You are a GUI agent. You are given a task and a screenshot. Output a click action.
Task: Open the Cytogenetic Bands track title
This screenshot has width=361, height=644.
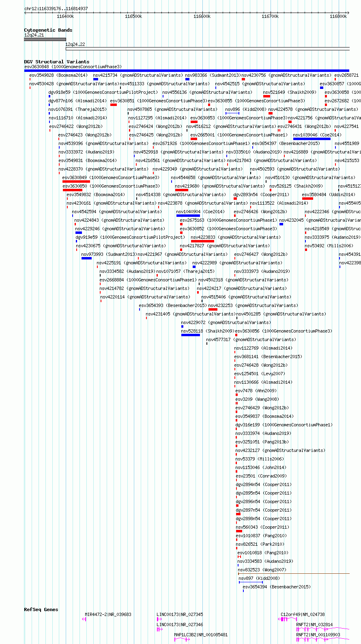tap(48, 30)
